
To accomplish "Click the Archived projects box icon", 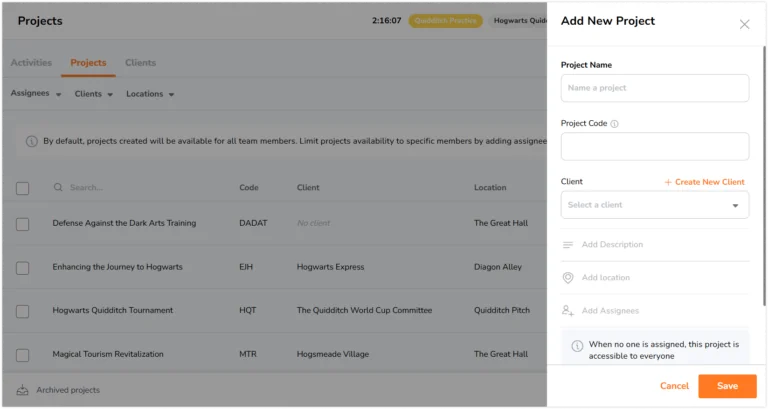I will pos(23,390).
